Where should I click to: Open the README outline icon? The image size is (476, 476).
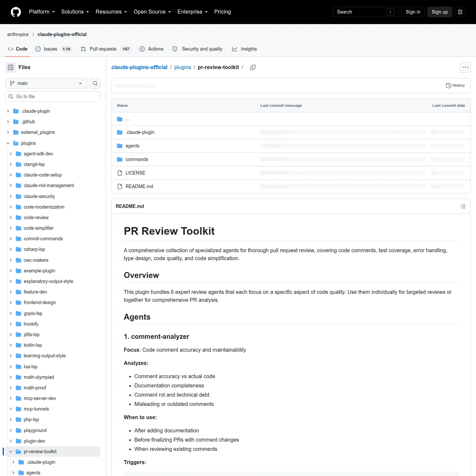tap(463, 206)
